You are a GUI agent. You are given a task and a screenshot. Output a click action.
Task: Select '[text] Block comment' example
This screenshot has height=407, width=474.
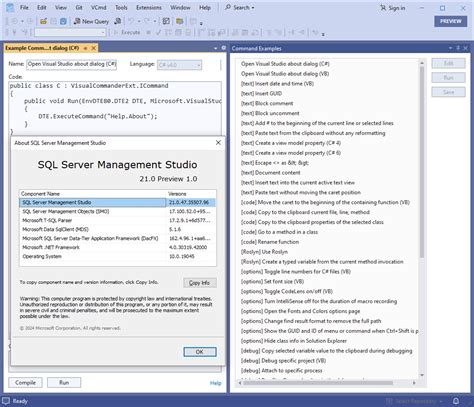pos(267,103)
